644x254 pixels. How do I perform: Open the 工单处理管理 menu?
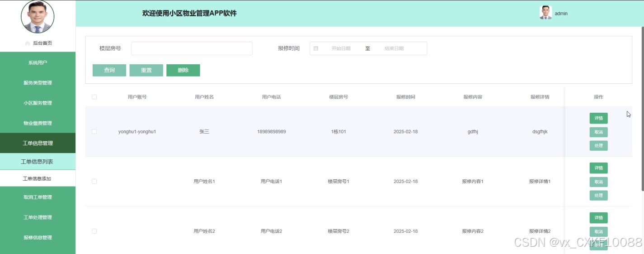coord(38,217)
